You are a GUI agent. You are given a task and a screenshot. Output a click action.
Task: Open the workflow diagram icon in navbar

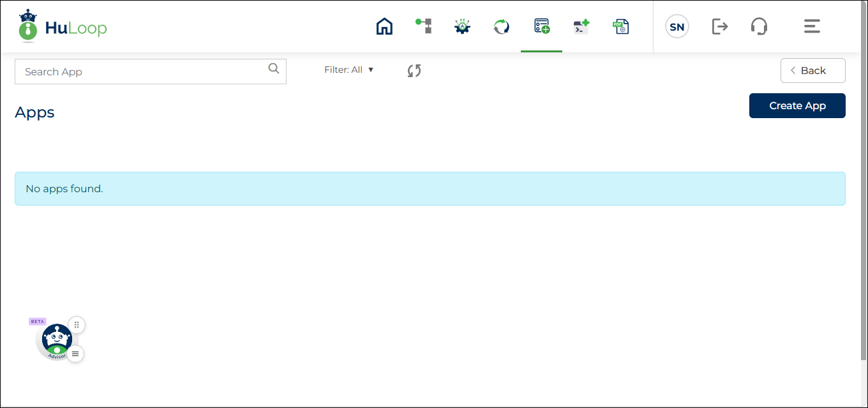[424, 26]
